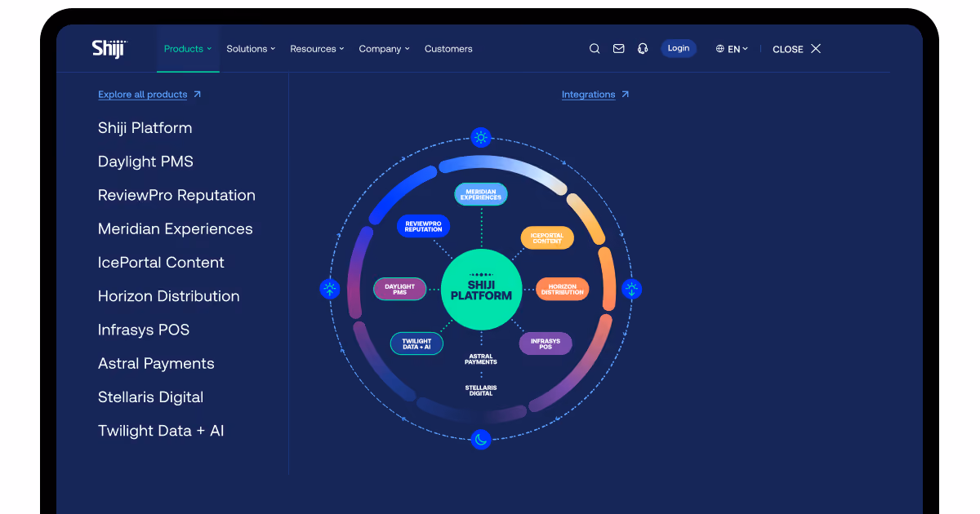Click the Shiji logo

[x=109, y=48]
